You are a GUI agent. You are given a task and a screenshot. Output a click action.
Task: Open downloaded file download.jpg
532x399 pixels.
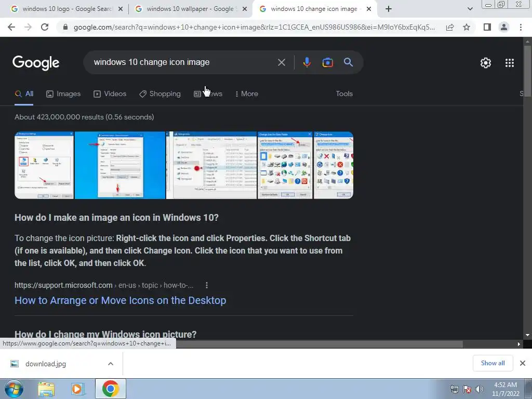point(46,364)
